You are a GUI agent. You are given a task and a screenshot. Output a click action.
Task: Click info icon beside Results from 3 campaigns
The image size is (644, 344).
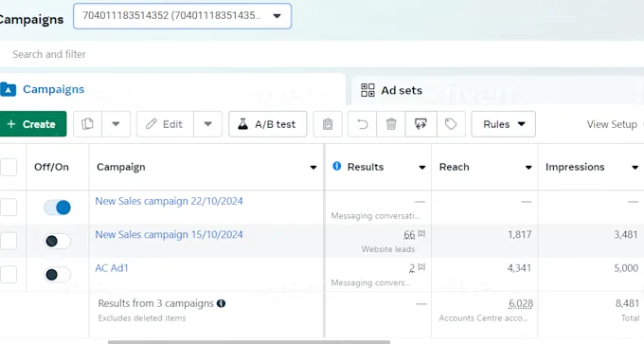[x=221, y=303]
